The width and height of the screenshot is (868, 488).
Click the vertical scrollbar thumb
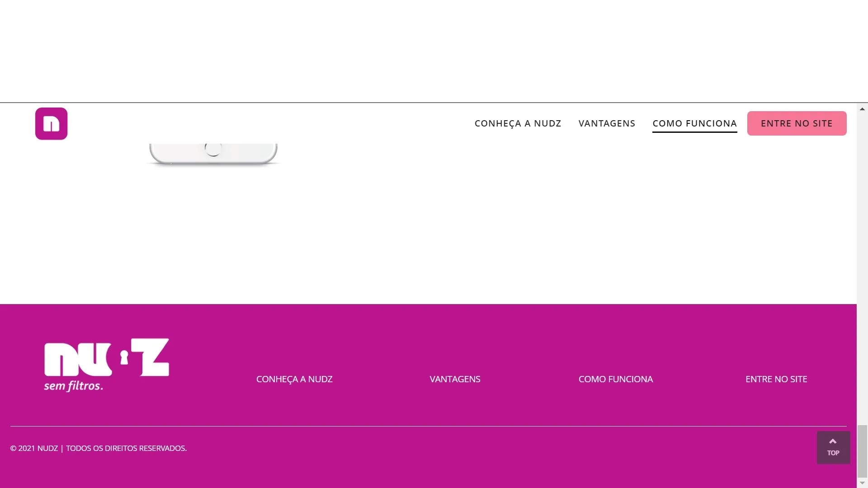tap(862, 450)
